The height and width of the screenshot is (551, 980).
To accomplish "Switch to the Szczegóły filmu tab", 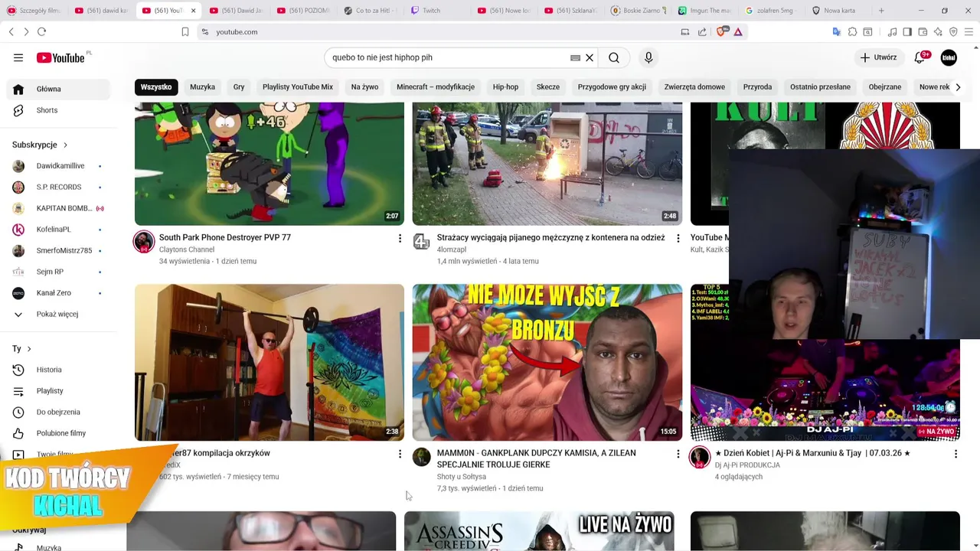I will tap(34, 11).
